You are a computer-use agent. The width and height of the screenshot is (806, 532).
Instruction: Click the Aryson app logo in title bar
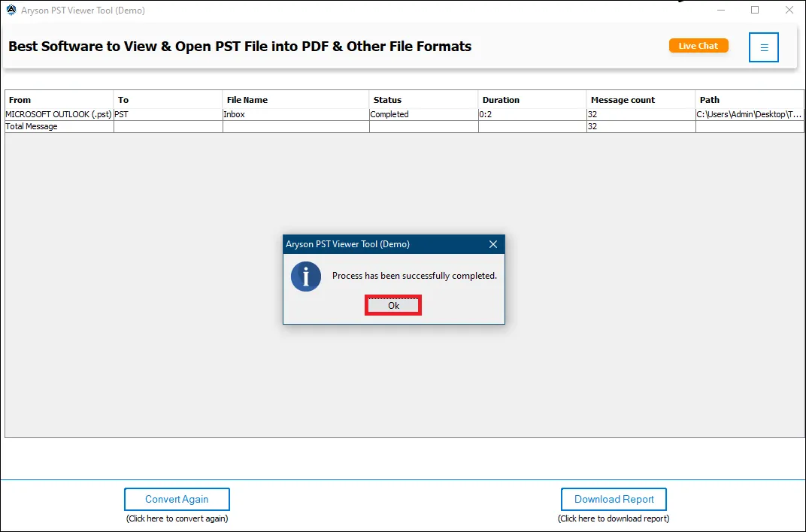(11, 11)
